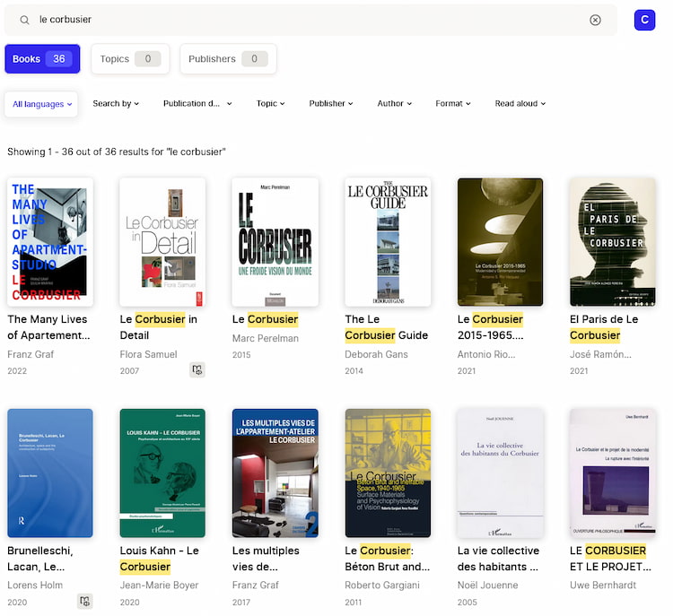Image resolution: width=673 pixels, height=616 pixels.
Task: Open The Many Lives of Apartment-Studio cover
Action: click(49, 242)
